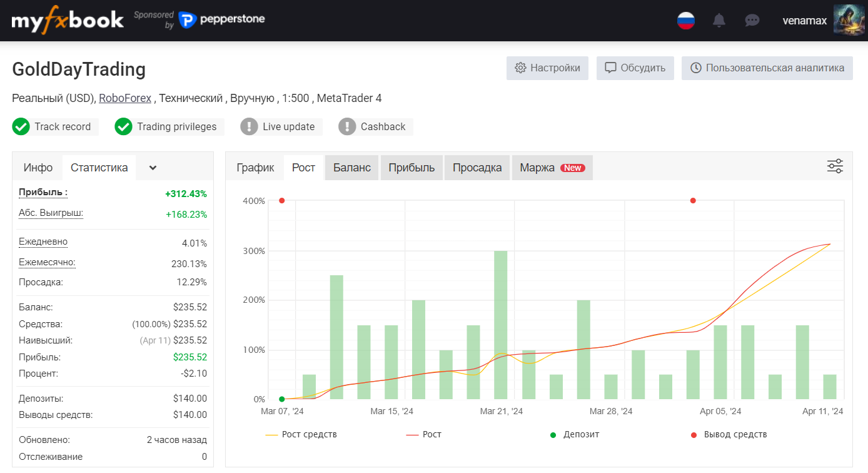Open the venamax user menu

pyautogui.click(x=805, y=21)
